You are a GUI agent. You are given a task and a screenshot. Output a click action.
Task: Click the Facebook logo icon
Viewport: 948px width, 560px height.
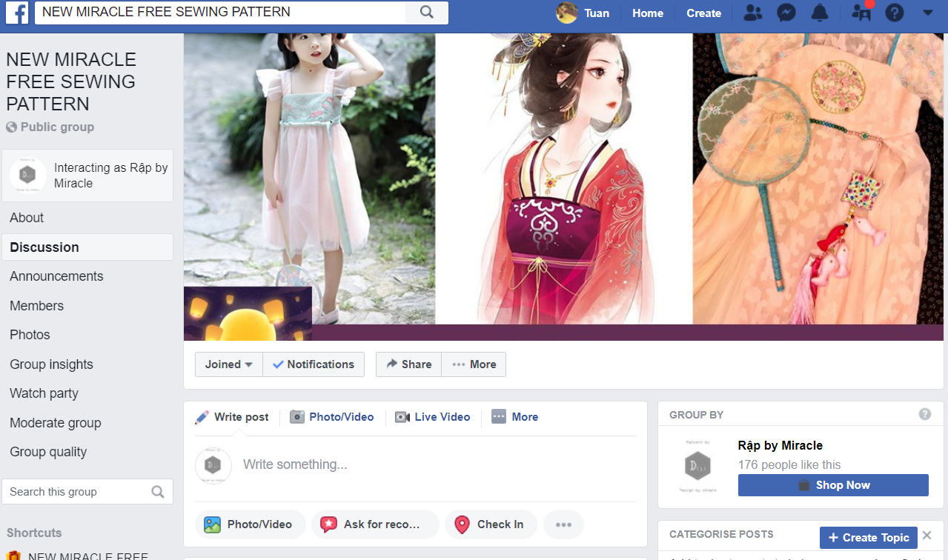pos(16,13)
